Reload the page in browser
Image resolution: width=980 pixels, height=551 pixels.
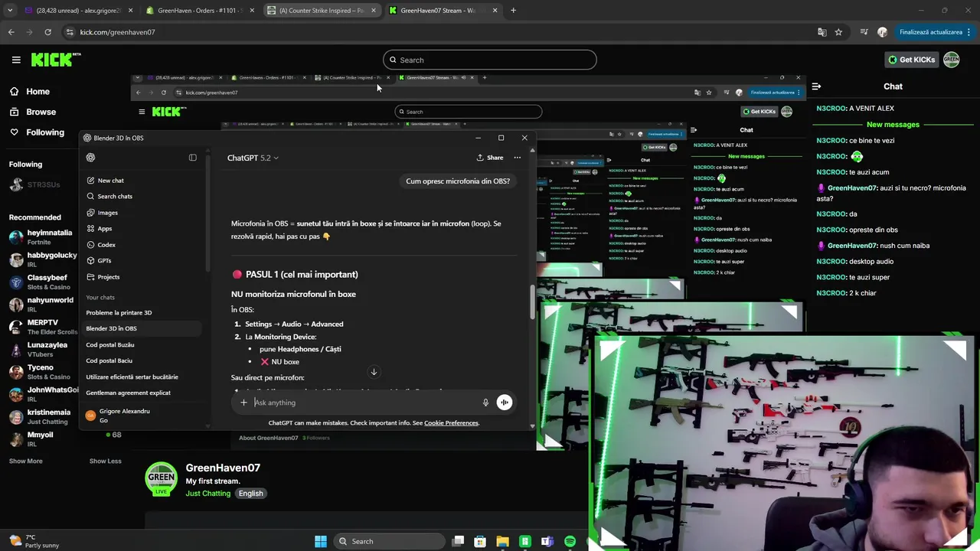click(x=47, y=32)
